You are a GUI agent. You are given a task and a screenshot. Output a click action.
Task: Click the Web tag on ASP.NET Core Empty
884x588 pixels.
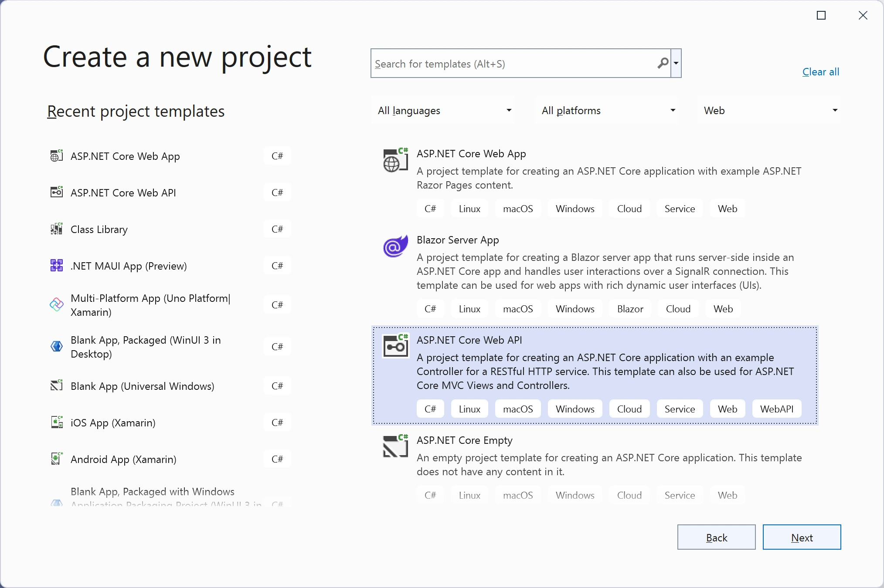(x=728, y=495)
